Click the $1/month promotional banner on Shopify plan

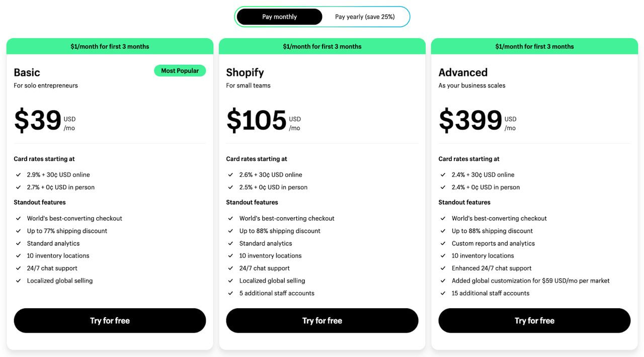322,46
